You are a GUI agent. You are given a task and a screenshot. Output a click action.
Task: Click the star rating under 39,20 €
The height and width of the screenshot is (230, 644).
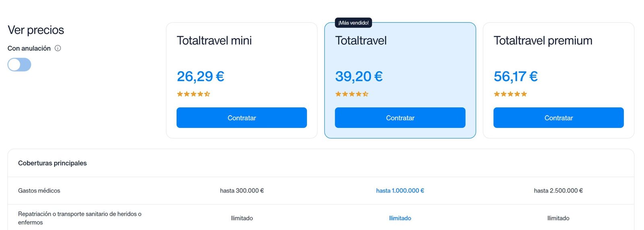point(352,94)
